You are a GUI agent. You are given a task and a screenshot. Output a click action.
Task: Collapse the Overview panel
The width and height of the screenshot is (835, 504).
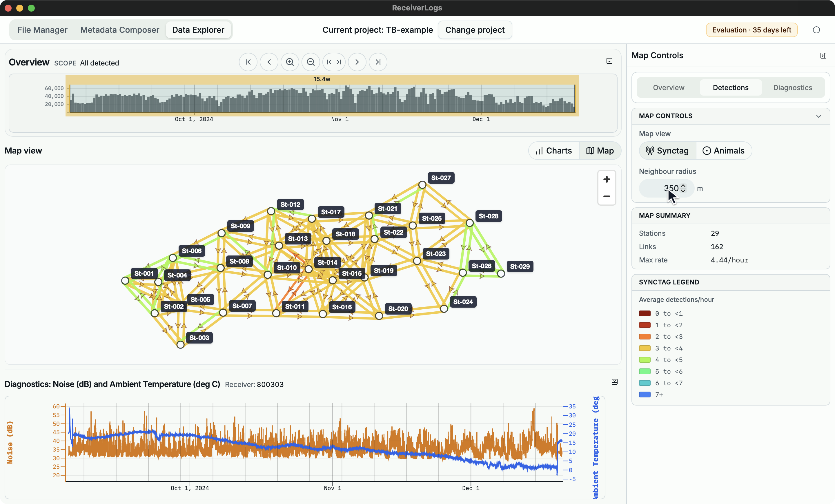609,61
